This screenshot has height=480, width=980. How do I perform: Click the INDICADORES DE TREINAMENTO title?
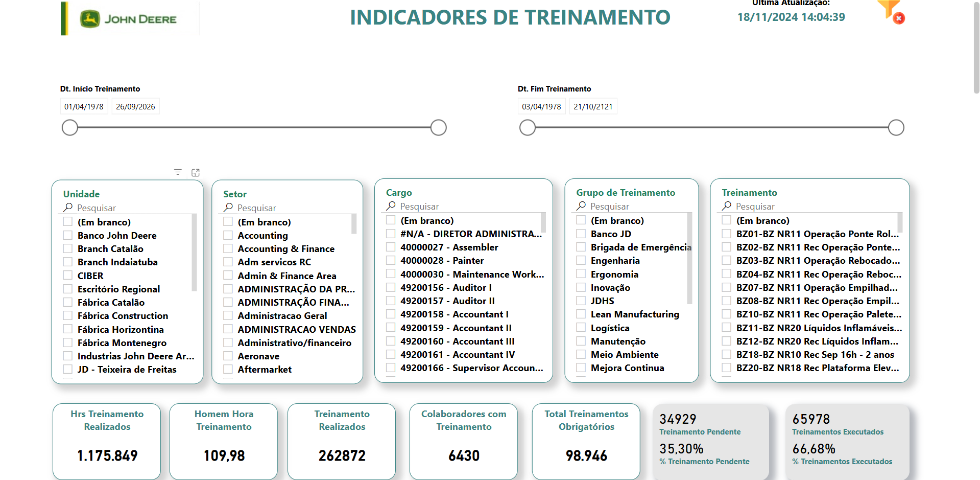click(x=510, y=17)
